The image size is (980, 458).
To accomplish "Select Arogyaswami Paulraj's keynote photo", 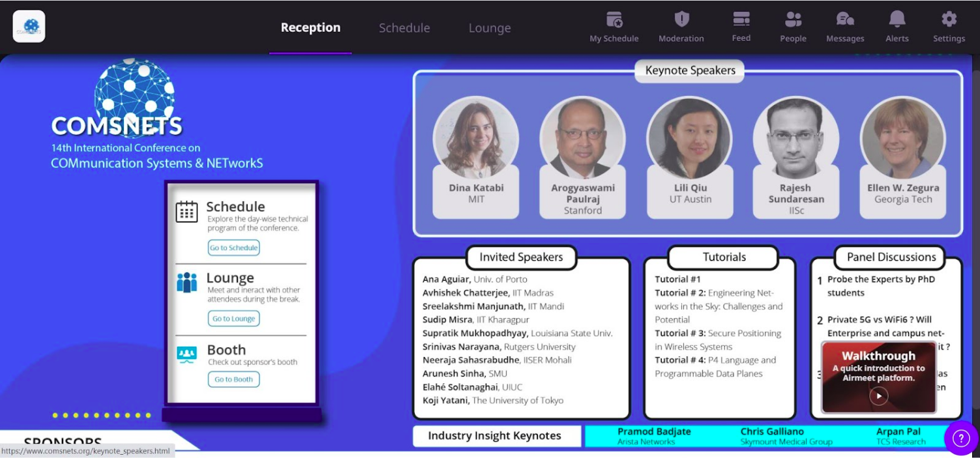I will click(583, 137).
